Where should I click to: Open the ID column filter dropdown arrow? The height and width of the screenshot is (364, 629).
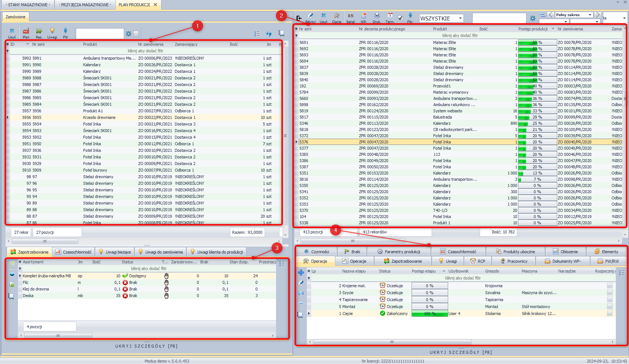click(x=27, y=44)
